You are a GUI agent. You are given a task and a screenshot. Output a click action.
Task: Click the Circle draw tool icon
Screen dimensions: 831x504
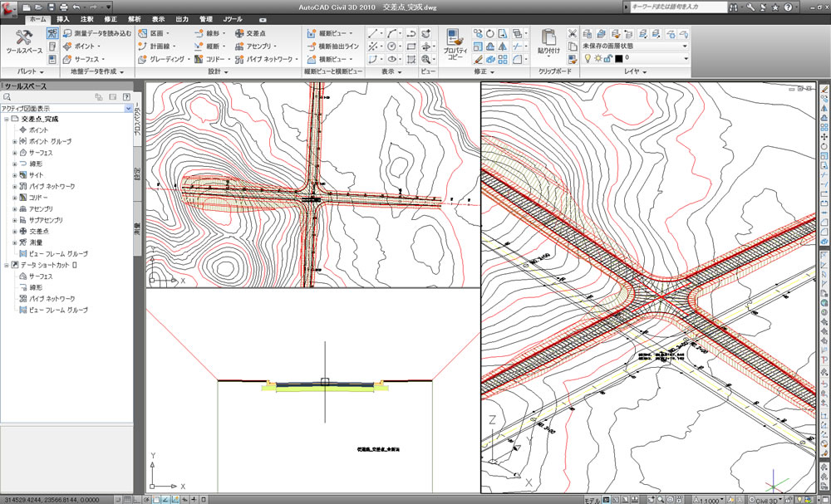pyautogui.click(x=392, y=46)
